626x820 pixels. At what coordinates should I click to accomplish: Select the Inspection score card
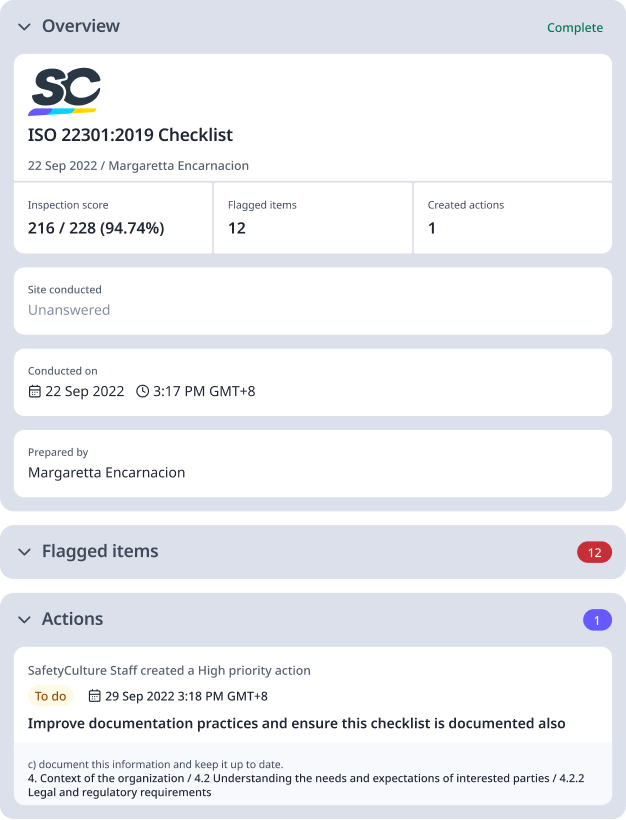click(113, 218)
